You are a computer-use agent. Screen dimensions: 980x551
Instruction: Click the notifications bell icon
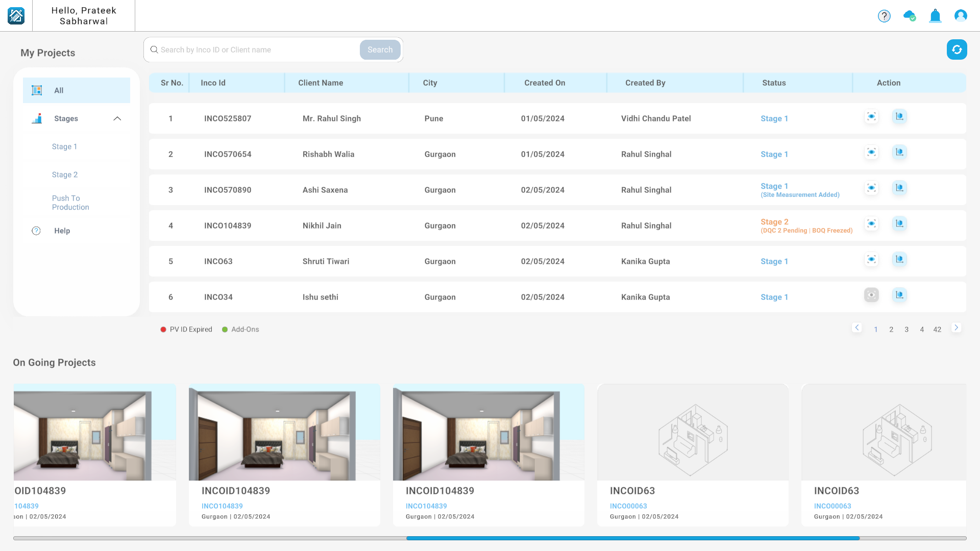(x=936, y=15)
